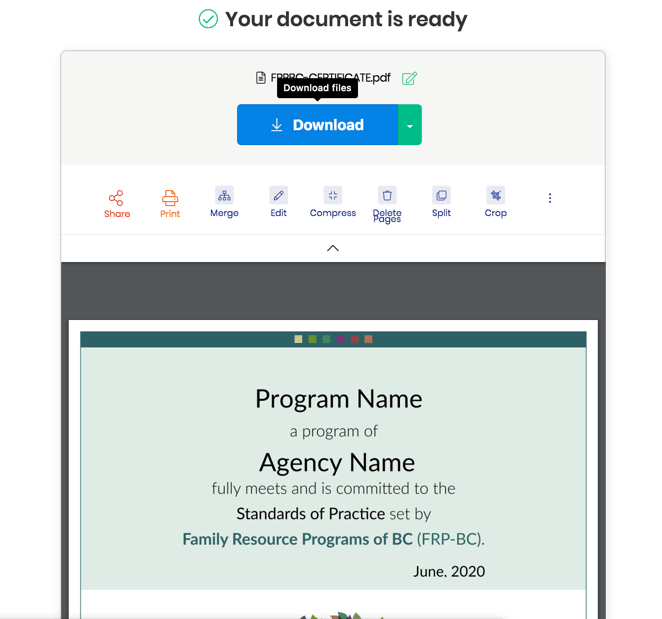Collapse the toolbar with up chevron
This screenshot has width=662, height=619.
(333, 248)
